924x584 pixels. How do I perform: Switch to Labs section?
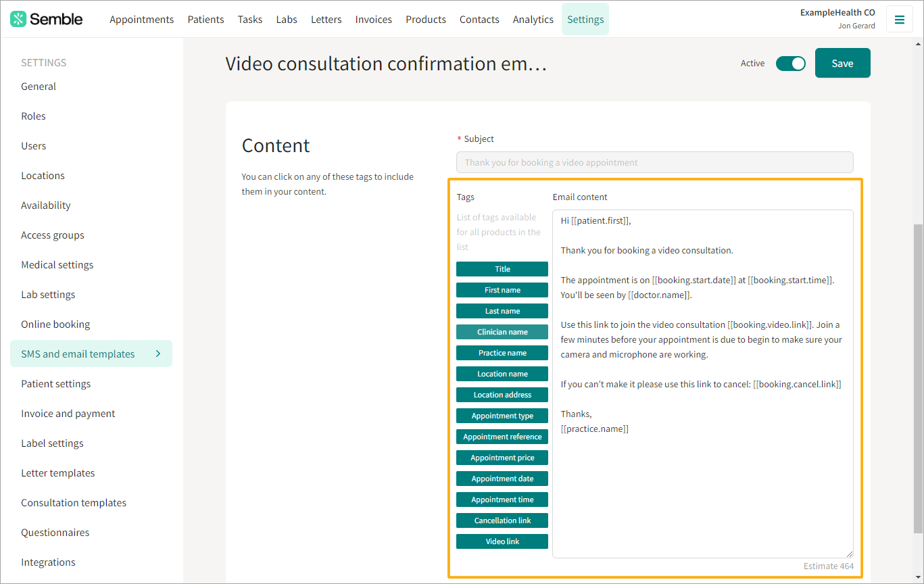[287, 19]
